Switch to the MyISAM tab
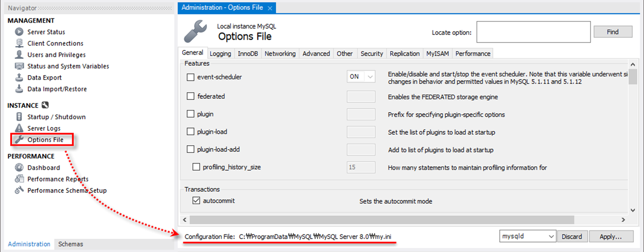 tap(438, 53)
